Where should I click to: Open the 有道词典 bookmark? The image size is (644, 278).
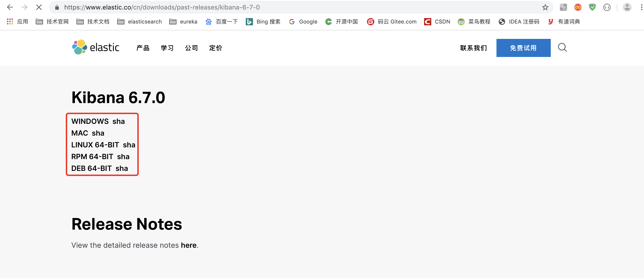click(564, 22)
